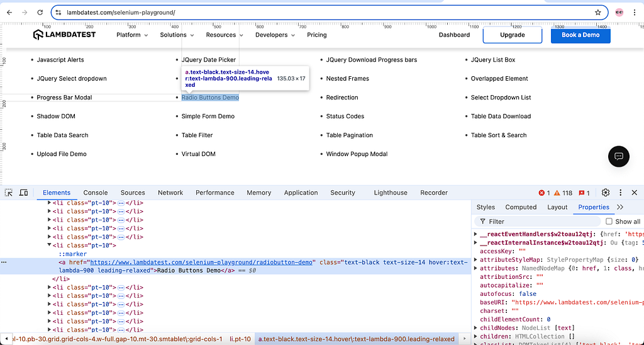The image size is (644, 345).
Task: Switch to the Computed sidebar tab
Action: click(521, 207)
